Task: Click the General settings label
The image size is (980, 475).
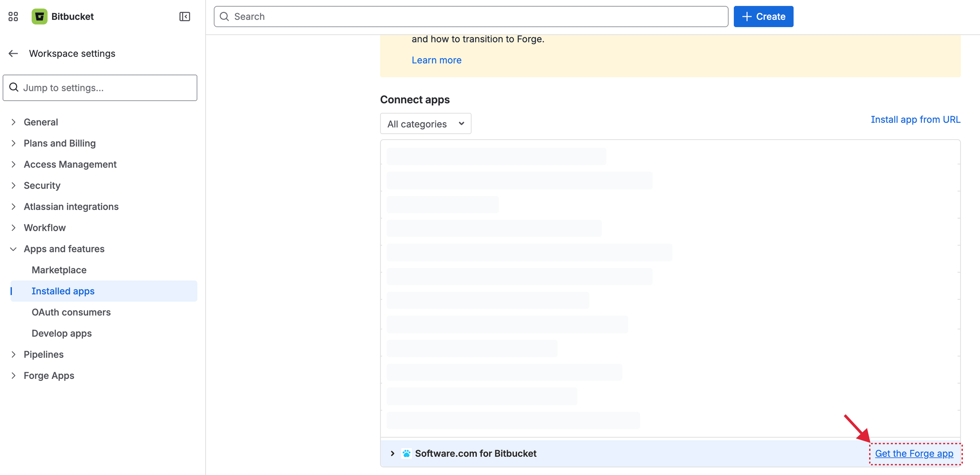Action: (x=41, y=122)
